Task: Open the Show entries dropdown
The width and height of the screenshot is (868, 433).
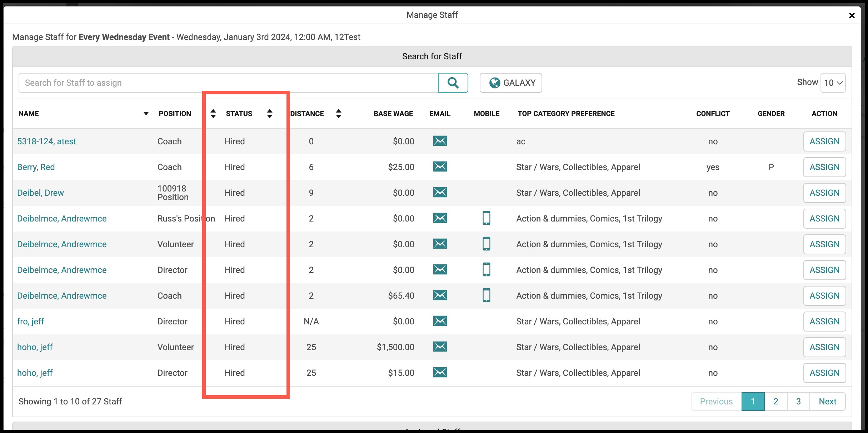Action: [x=833, y=83]
